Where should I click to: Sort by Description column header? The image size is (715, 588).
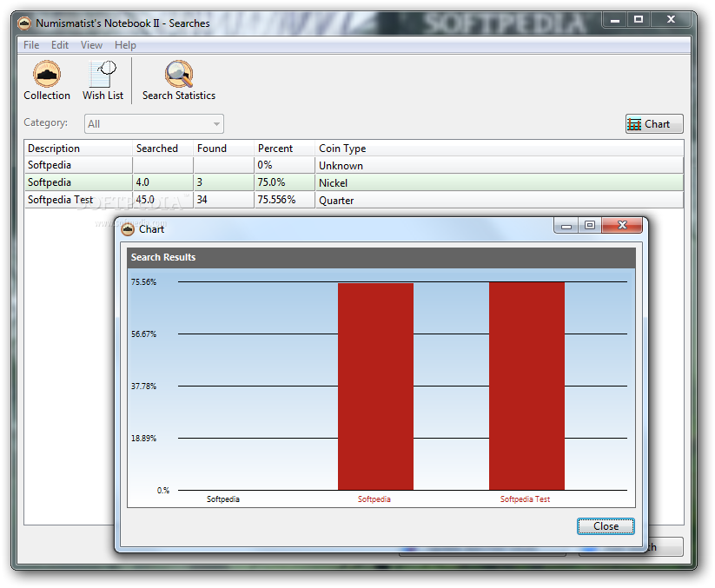tap(78, 149)
